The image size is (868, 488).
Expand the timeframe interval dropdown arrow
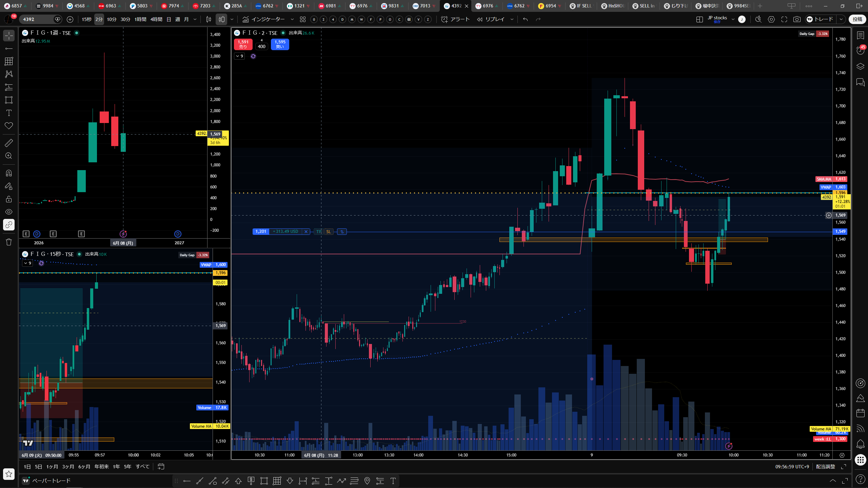(195, 19)
